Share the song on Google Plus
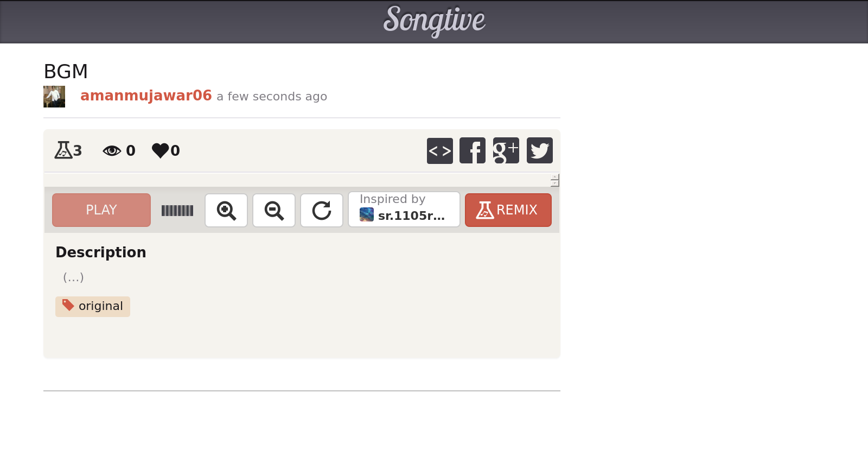The width and height of the screenshot is (868, 456). point(506,151)
